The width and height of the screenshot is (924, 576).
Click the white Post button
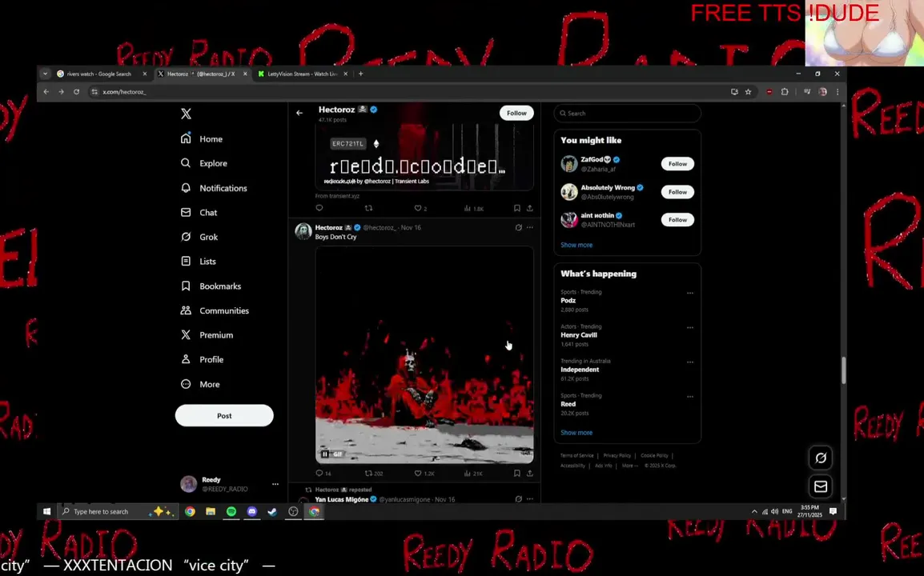point(224,415)
